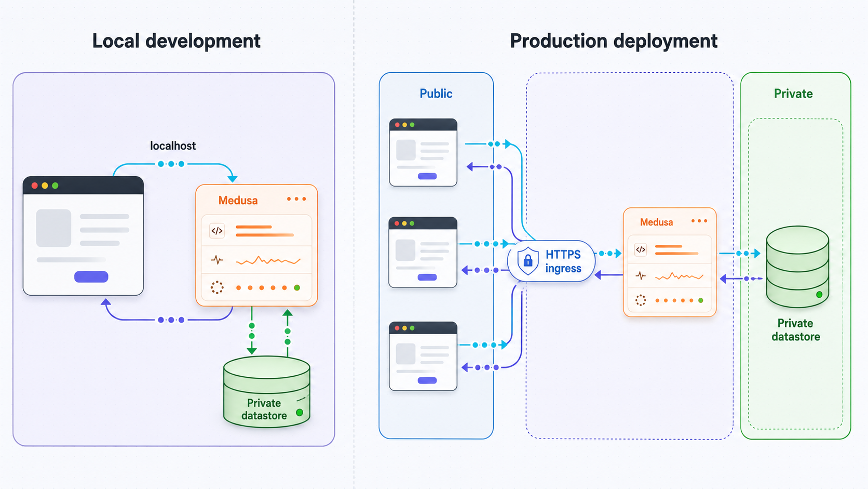868x489 pixels.
Task: Click the "Medusa" title in the production card
Action: click(656, 222)
